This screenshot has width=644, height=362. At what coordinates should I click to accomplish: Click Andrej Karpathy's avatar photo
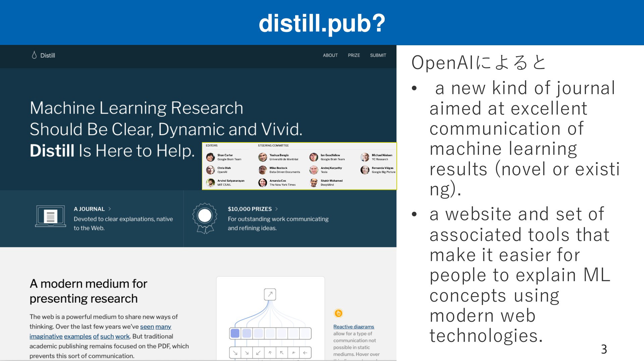(x=314, y=170)
